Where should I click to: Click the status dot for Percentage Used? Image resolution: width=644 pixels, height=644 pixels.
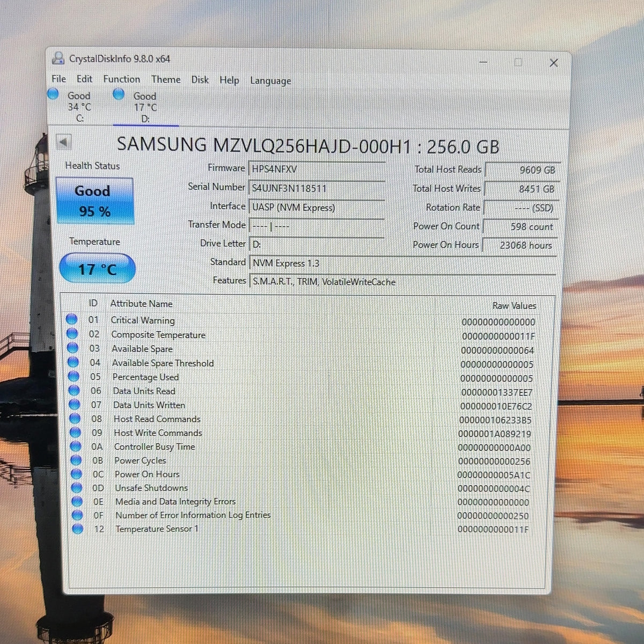74,376
